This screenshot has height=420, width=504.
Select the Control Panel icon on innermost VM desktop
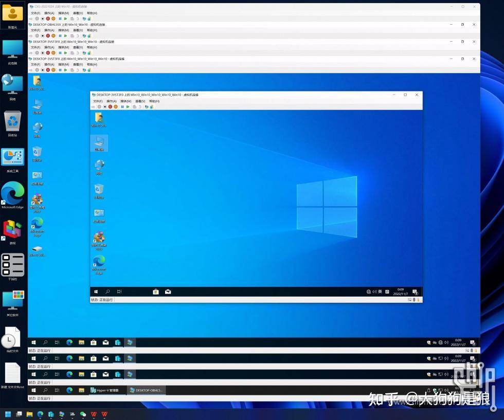click(99, 215)
